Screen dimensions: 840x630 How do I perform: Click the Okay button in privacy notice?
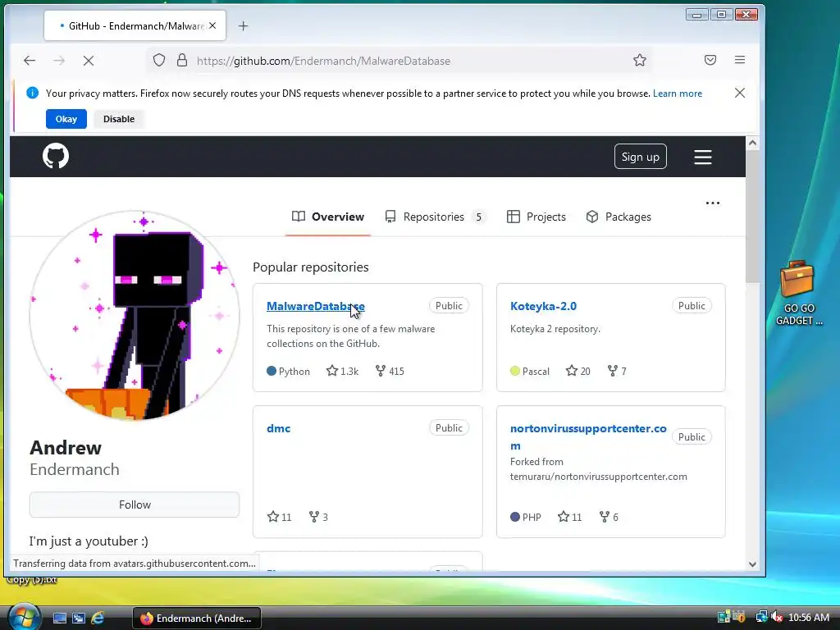tap(66, 119)
